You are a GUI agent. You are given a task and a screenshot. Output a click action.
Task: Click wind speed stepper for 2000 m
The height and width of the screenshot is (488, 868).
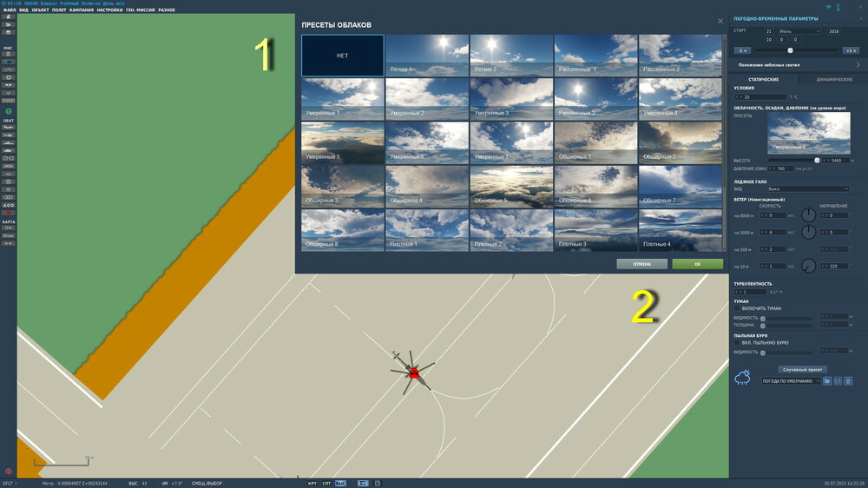[x=764, y=232]
